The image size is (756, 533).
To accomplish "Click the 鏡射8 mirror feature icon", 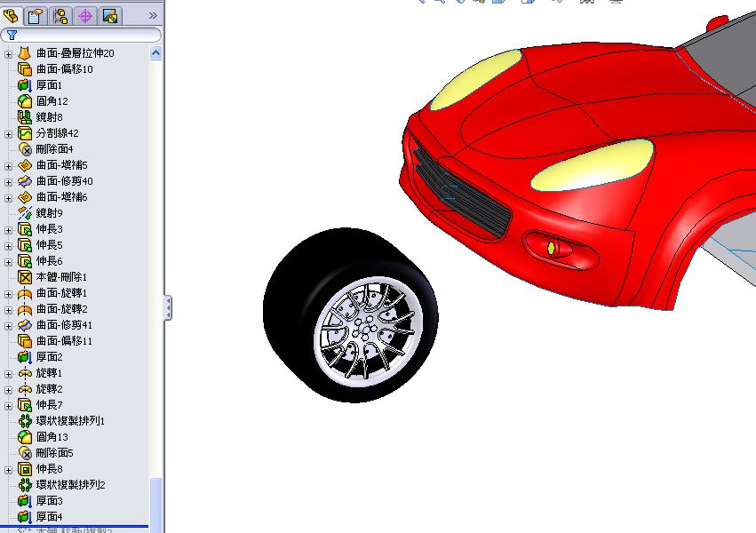I will [24, 116].
